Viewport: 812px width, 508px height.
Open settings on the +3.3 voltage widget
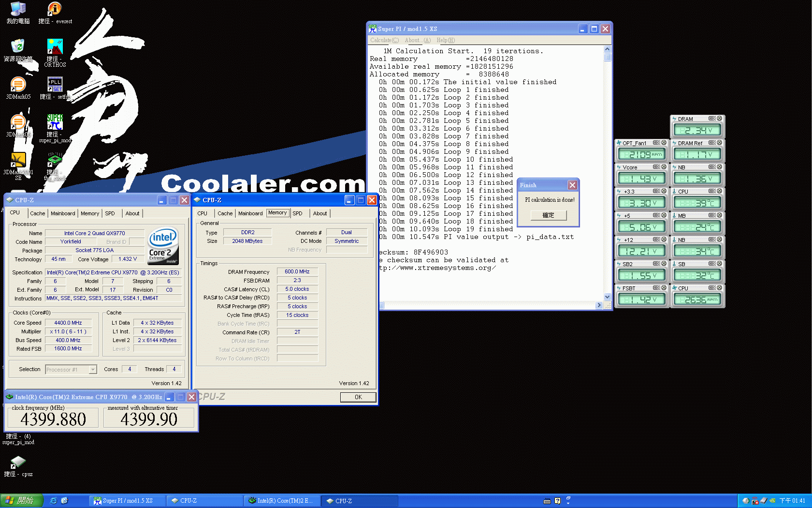pos(656,191)
